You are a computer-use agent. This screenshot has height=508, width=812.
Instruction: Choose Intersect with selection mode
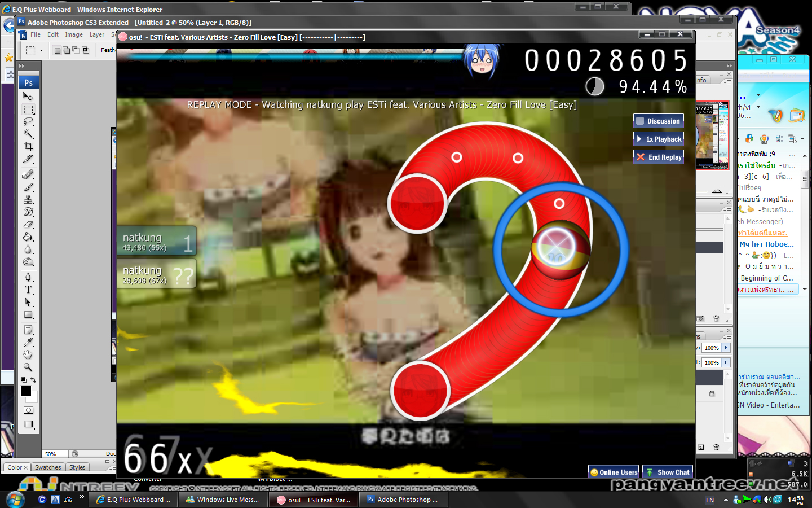[x=86, y=50]
